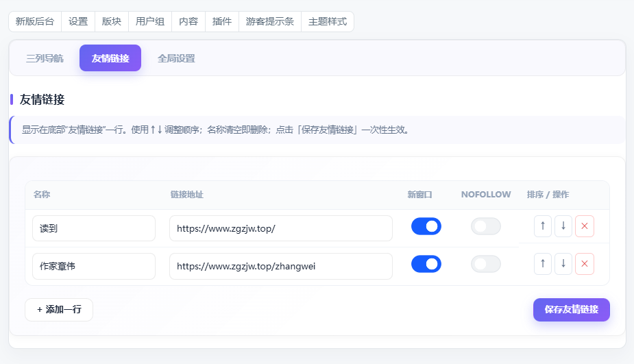Toggle new window for 作家章伟 link
This screenshot has height=364, width=634.
pyautogui.click(x=426, y=264)
